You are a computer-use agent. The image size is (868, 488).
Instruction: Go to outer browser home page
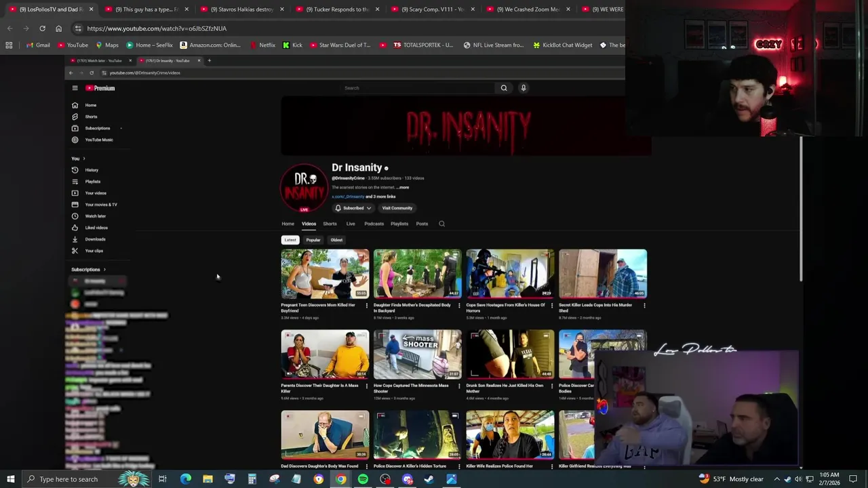(58, 28)
